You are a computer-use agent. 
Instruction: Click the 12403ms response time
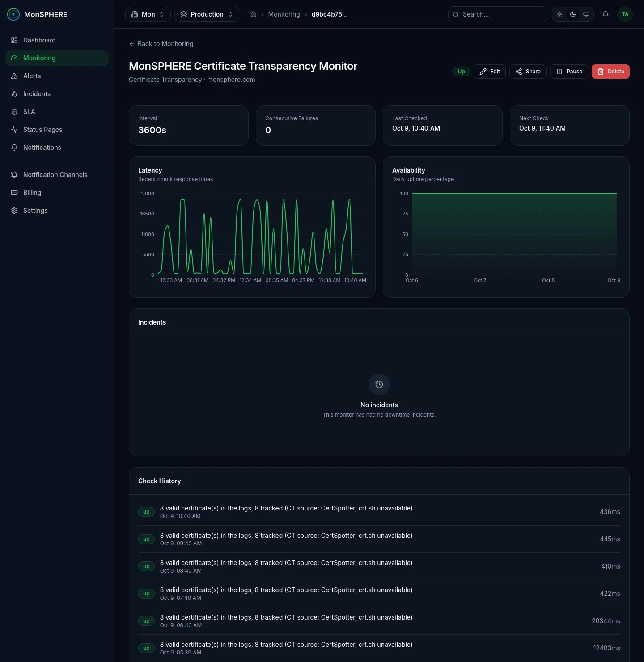point(606,648)
